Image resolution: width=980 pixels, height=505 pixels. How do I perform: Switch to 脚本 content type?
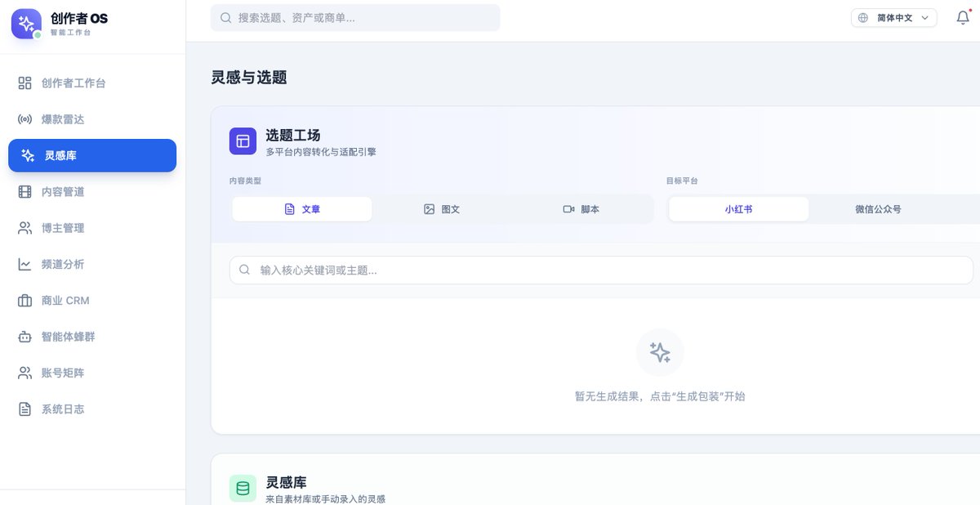[581, 209]
